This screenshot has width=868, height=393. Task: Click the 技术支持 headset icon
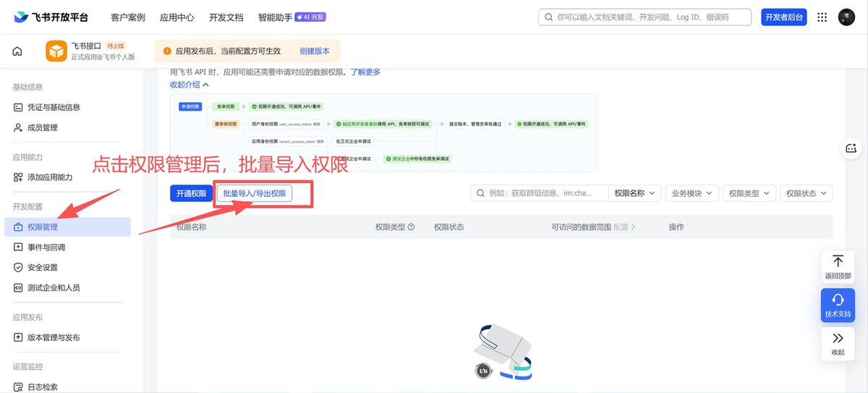tap(838, 300)
